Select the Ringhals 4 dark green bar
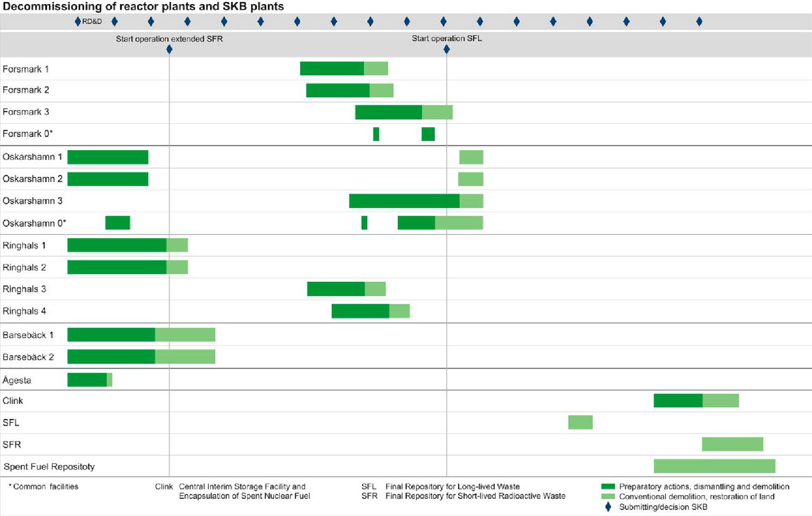 pos(360,311)
